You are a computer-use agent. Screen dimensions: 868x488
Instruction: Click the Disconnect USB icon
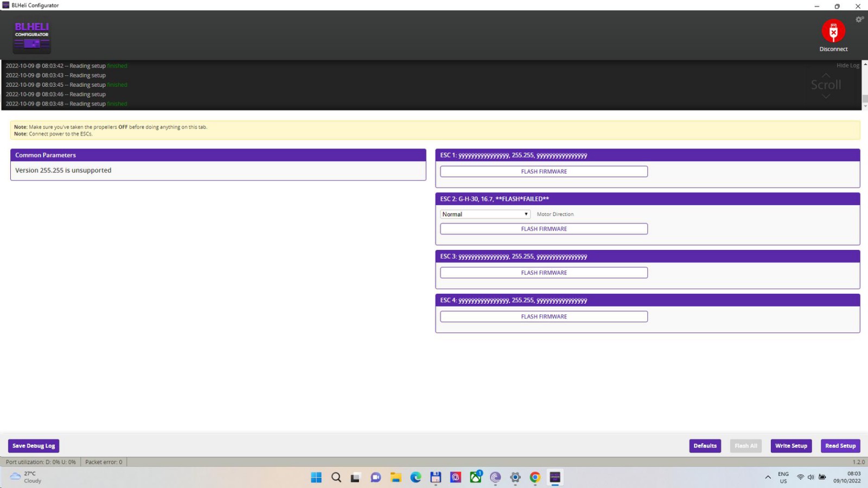pos(833,31)
